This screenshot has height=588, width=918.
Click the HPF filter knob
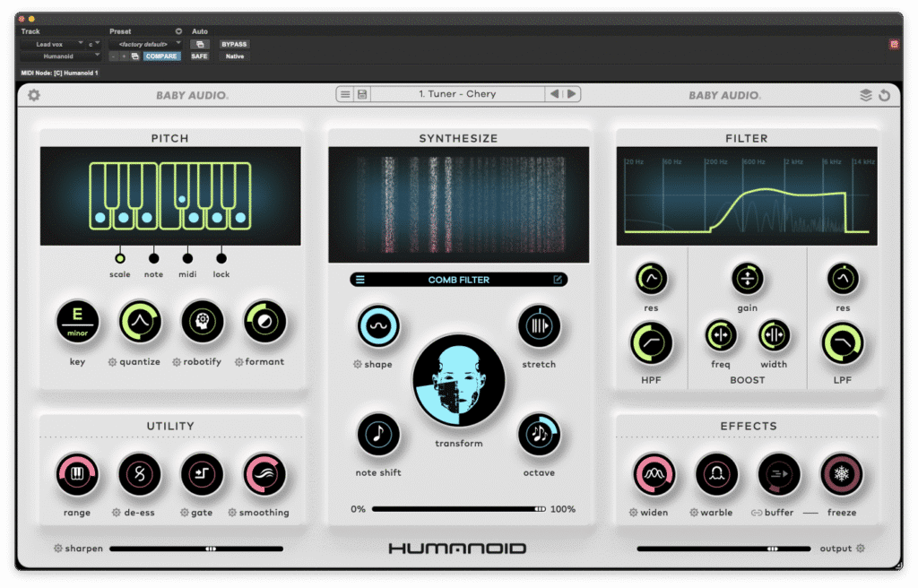click(651, 344)
